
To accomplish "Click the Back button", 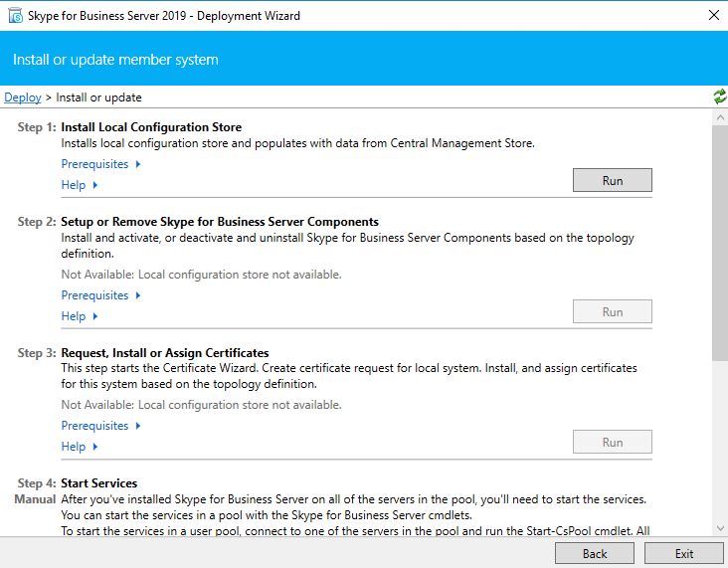I will [595, 554].
